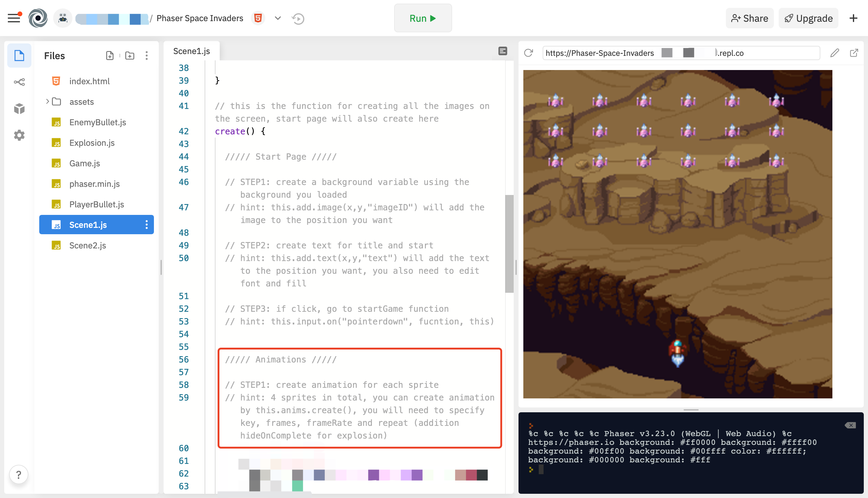Open the Settings panel in the sidebar
The image size is (868, 498).
19,135
